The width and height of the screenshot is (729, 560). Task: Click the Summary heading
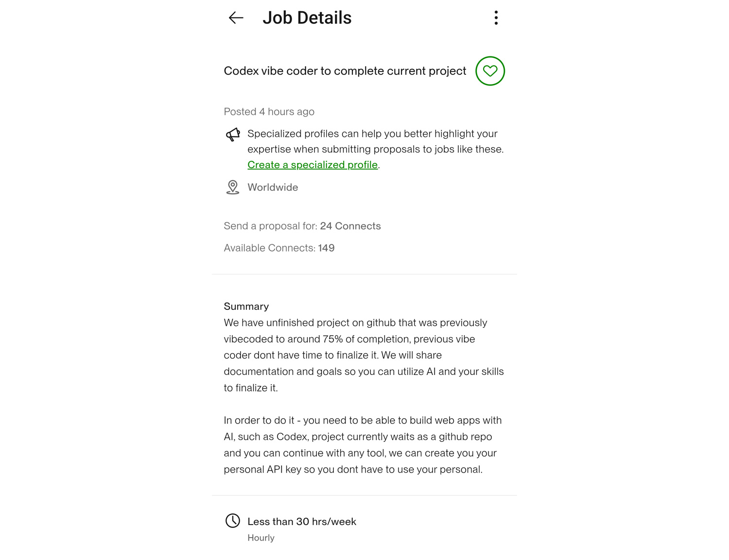(246, 306)
